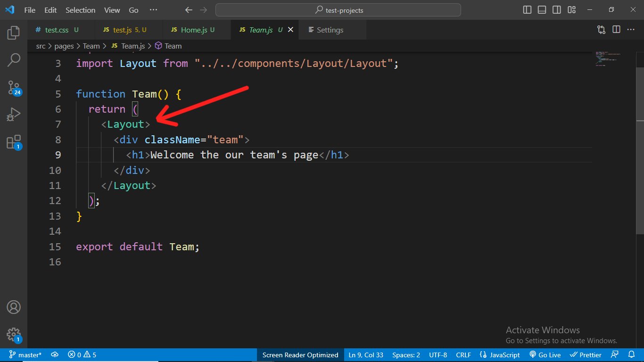The image size is (644, 362).
Task: Change CRLF end of line sequence
Action: (463, 355)
